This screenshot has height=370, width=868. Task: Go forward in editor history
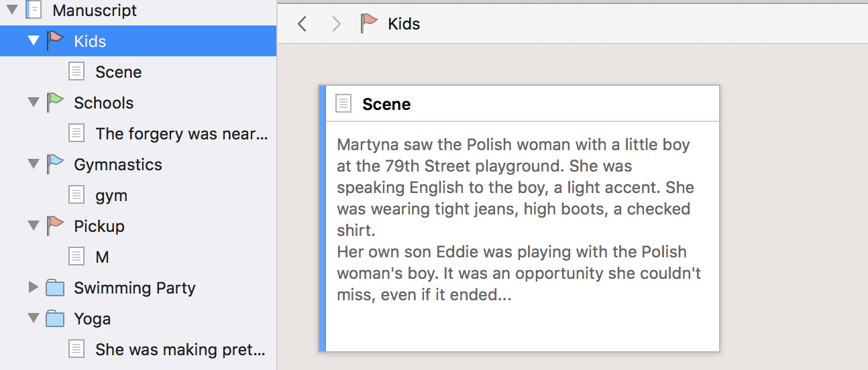pos(336,24)
